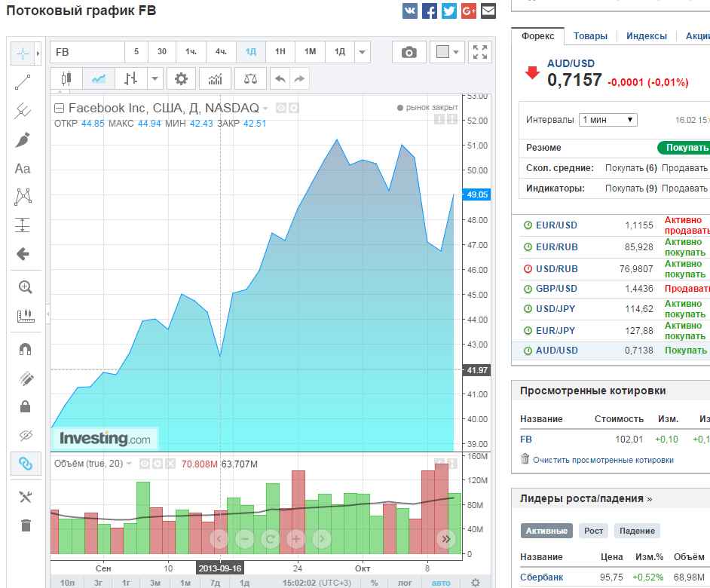Viewport: 710px width, 588px height.
Task: Toggle the лог logarithmic scale
Action: tap(404, 583)
